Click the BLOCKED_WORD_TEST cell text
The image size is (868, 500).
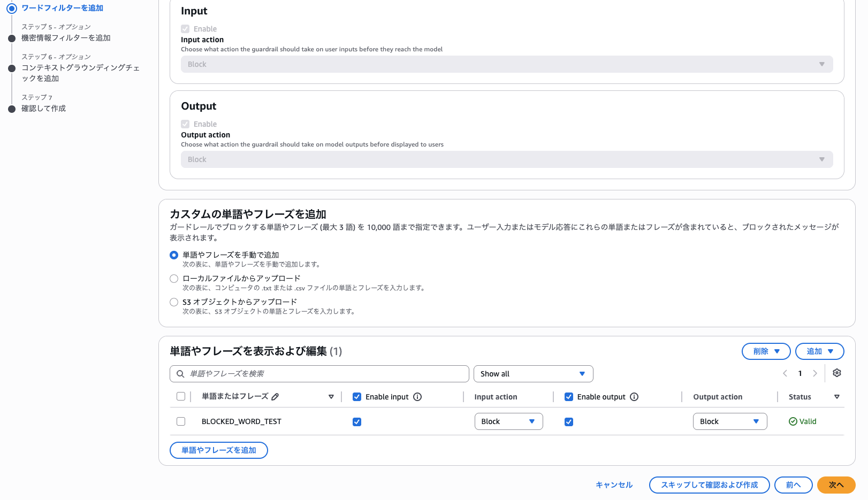241,421
